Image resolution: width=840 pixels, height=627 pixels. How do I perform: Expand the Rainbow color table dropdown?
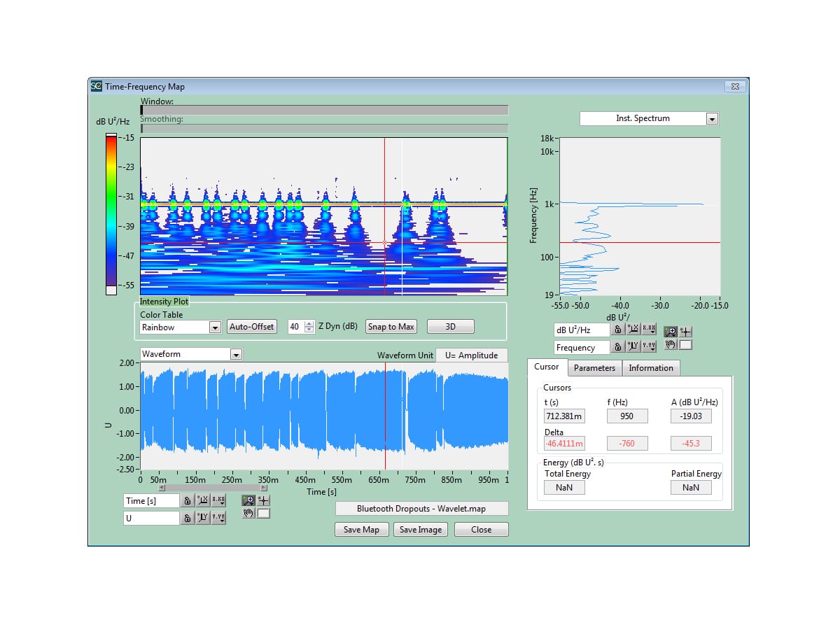click(x=215, y=327)
